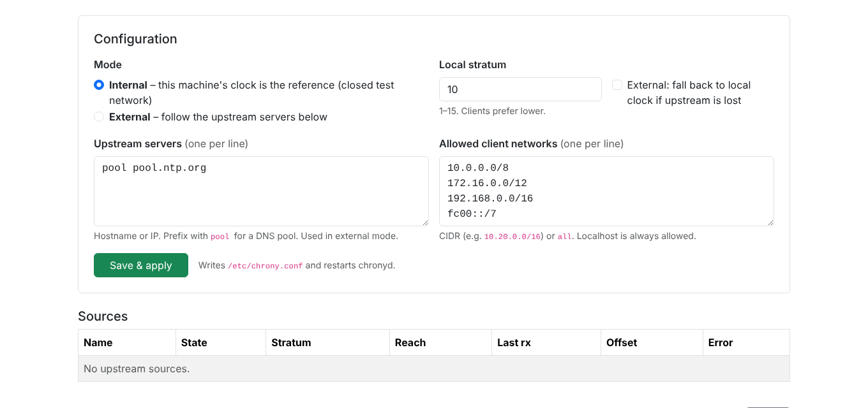Click the Configuration heading

pos(135,39)
